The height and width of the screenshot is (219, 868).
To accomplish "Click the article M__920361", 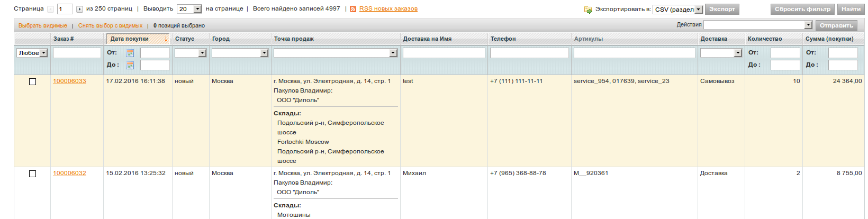I will pos(591,174).
